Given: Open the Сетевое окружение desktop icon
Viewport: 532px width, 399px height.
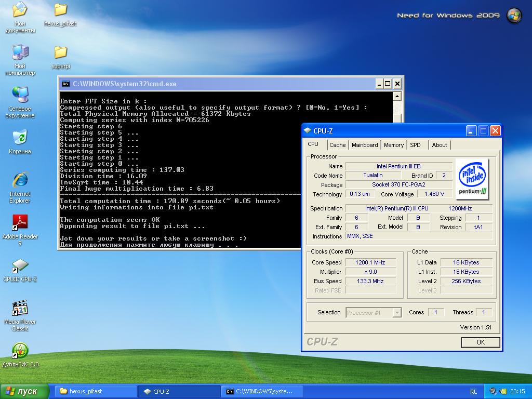Looking at the screenshot, I should (x=20, y=102).
